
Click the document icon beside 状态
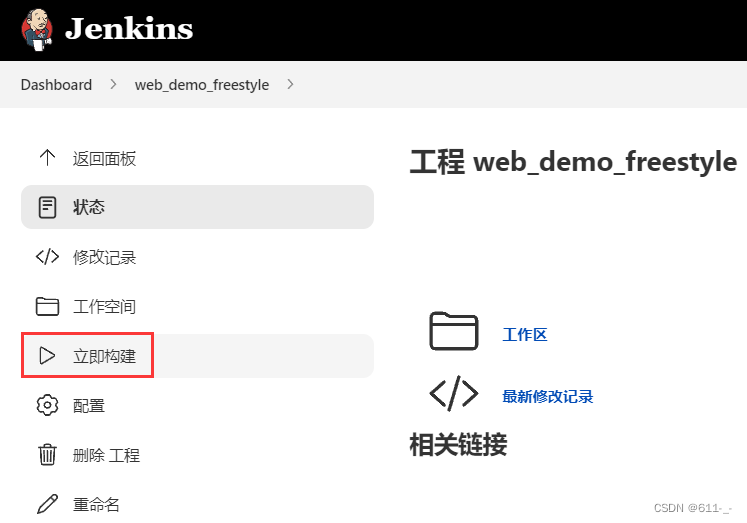(x=47, y=207)
